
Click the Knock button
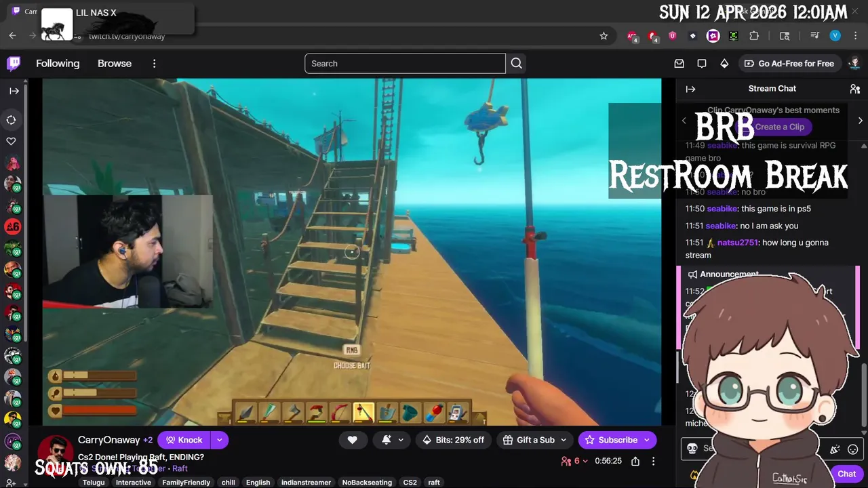click(x=184, y=440)
